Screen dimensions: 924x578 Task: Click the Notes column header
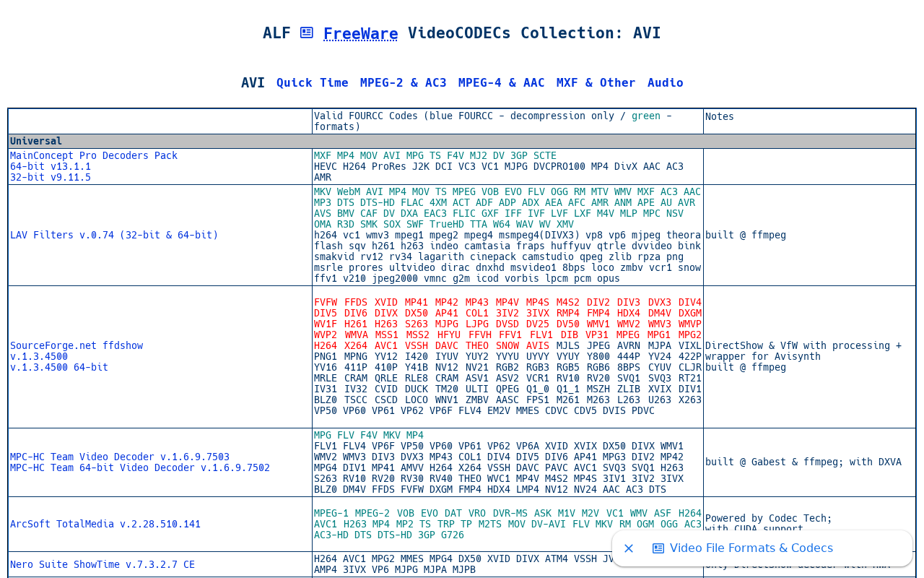tap(809, 121)
